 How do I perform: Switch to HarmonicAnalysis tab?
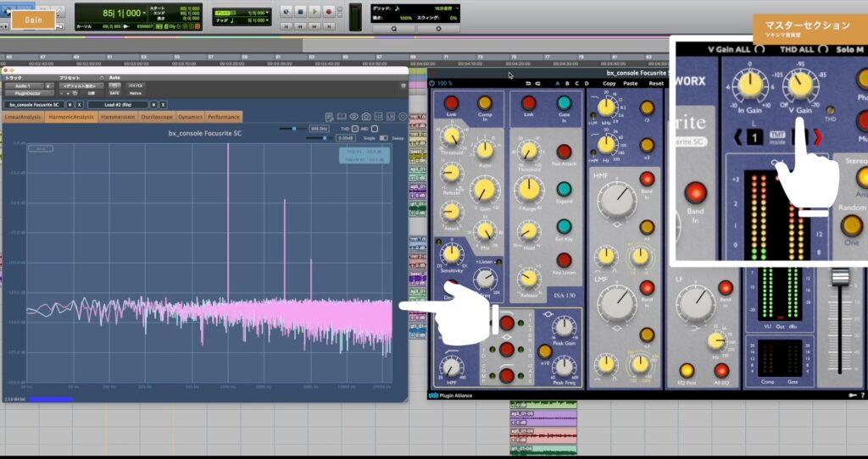[x=71, y=117]
